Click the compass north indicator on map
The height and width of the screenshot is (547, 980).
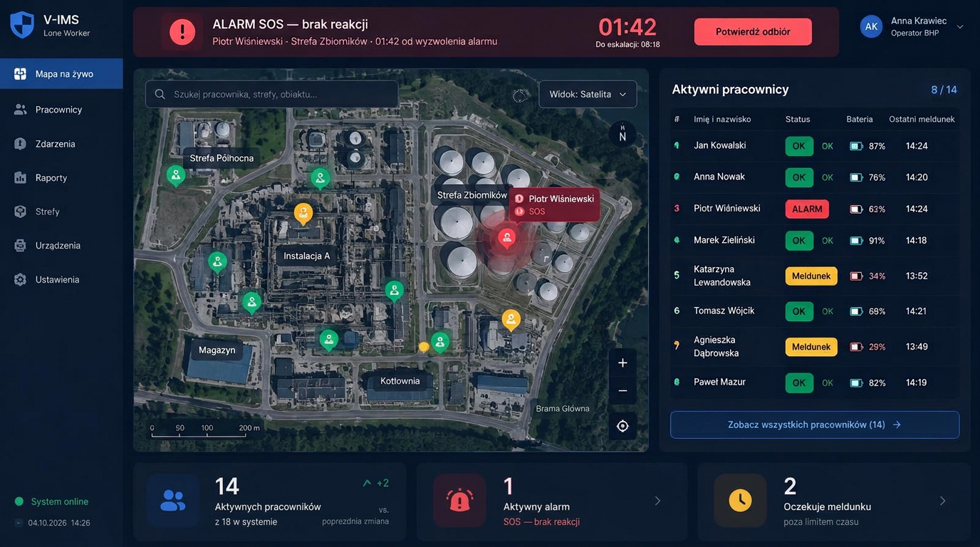tap(622, 134)
